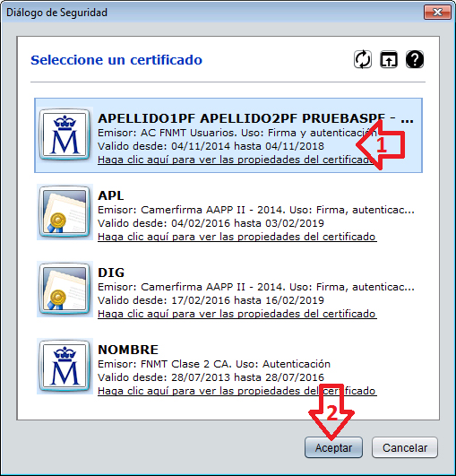Click the APELLIDO1PF APELLIDO2PF certificate name

coord(255,118)
